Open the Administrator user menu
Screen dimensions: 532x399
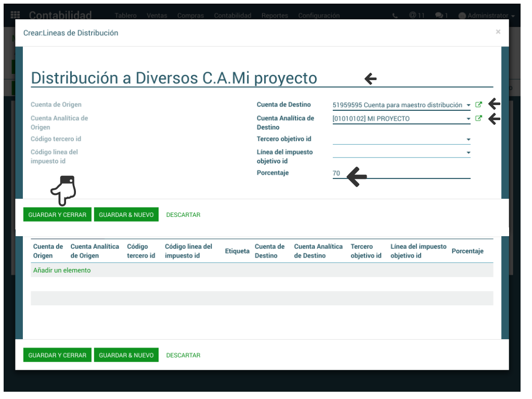point(487,16)
